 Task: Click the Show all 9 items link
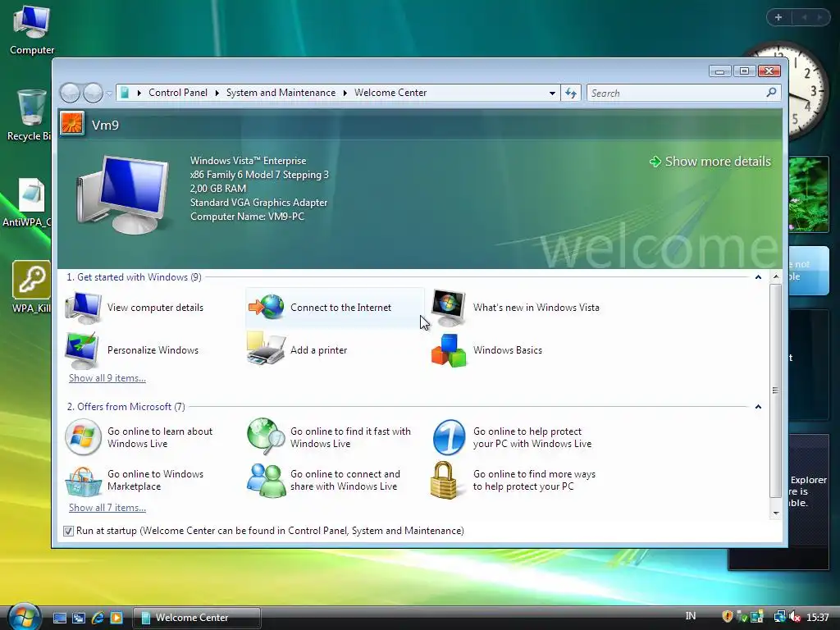click(x=107, y=378)
